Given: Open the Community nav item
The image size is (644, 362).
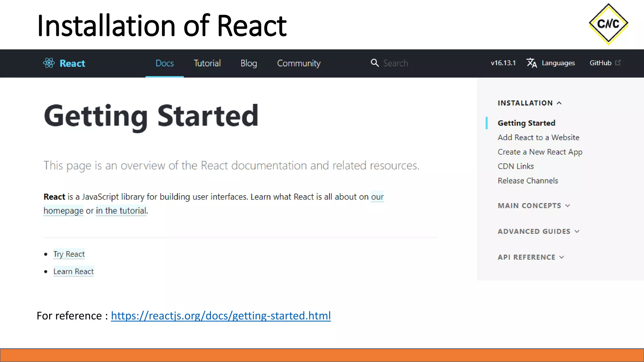Looking at the screenshot, I should [299, 63].
